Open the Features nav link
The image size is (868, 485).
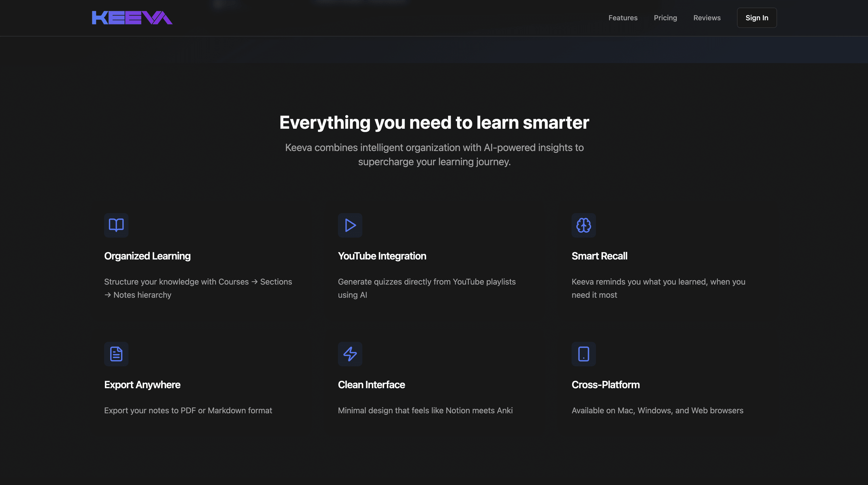tap(623, 18)
